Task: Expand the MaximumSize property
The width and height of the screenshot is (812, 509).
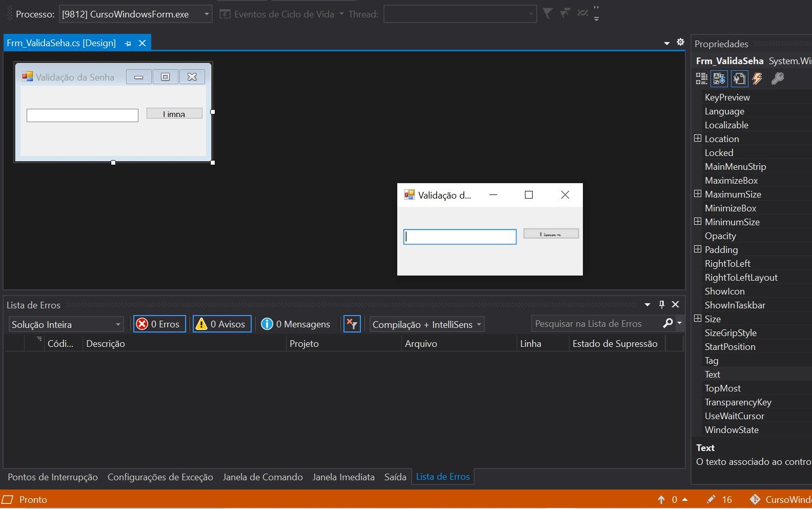Action: [698, 193]
